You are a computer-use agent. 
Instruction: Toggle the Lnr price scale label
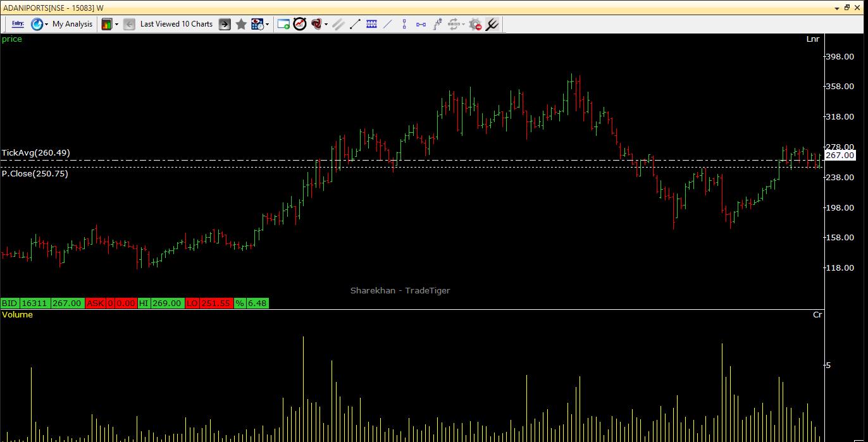tap(812, 39)
